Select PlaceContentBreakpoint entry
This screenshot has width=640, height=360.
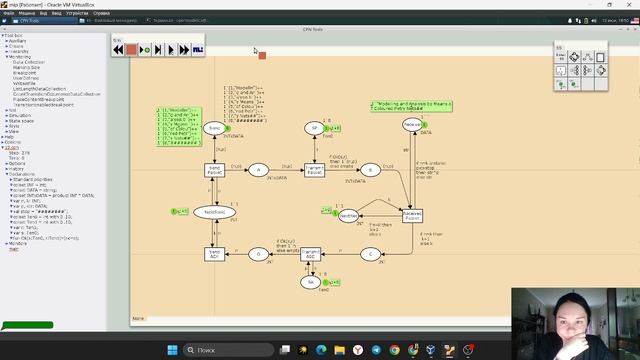point(38,99)
